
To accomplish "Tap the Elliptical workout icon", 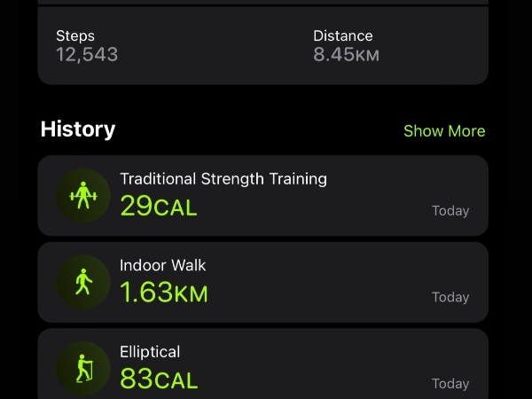I will point(82,368).
